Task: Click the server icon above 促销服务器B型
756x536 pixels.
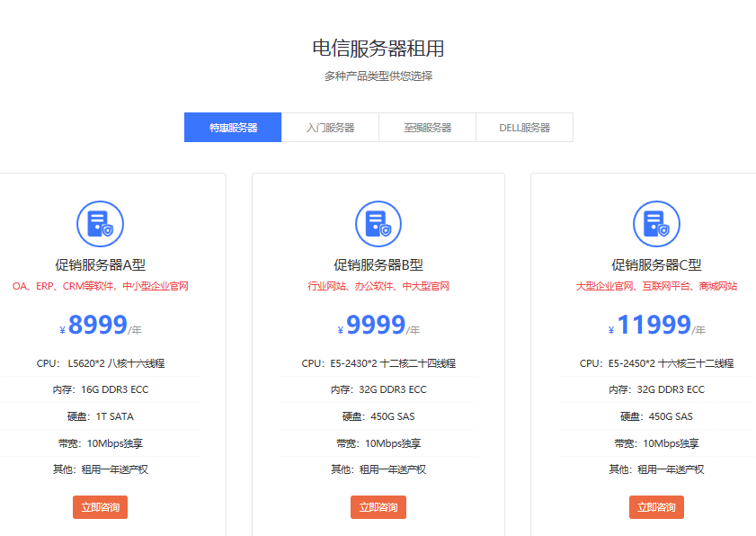Action: tap(378, 224)
